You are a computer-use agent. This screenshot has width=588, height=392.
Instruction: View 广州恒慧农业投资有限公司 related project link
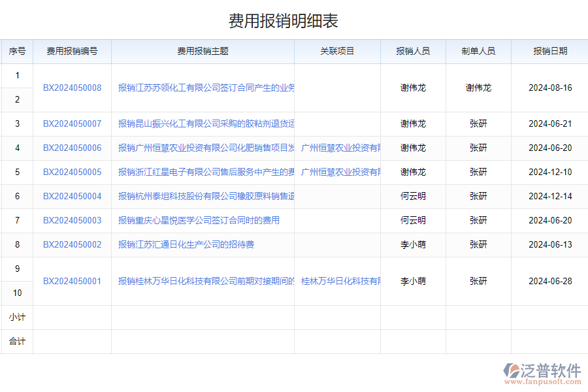(340, 148)
